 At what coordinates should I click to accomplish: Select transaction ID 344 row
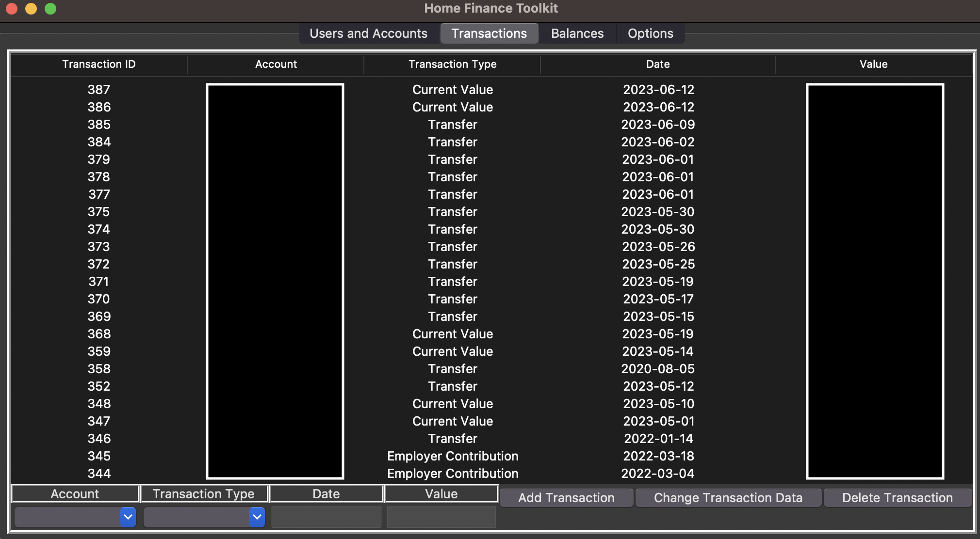tap(491, 474)
